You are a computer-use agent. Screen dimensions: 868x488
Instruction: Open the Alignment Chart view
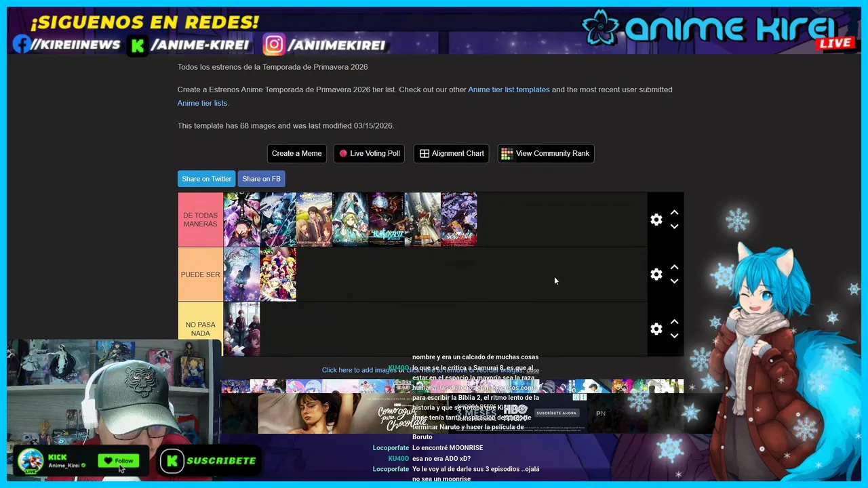coord(451,153)
